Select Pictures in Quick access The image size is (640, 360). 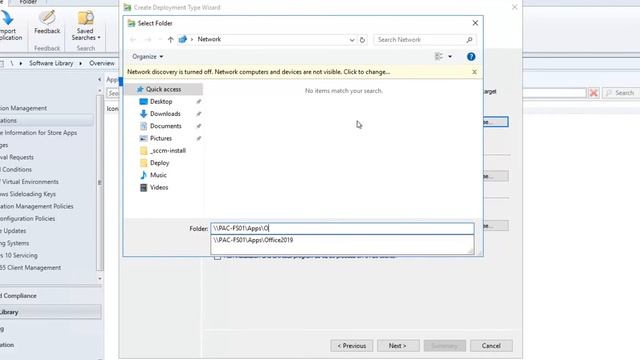click(160, 138)
